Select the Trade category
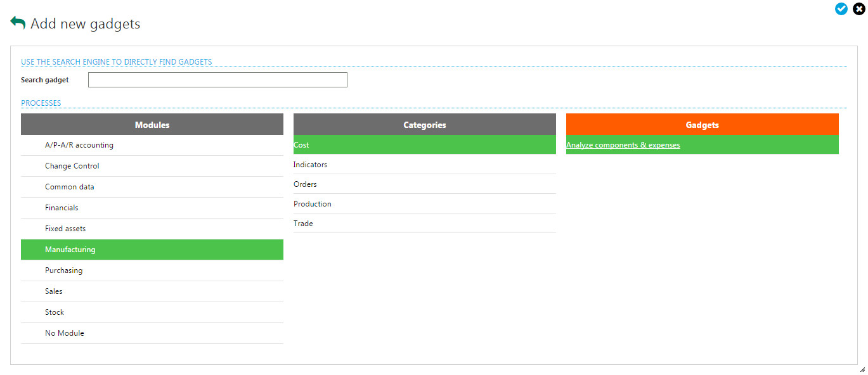 pos(303,224)
